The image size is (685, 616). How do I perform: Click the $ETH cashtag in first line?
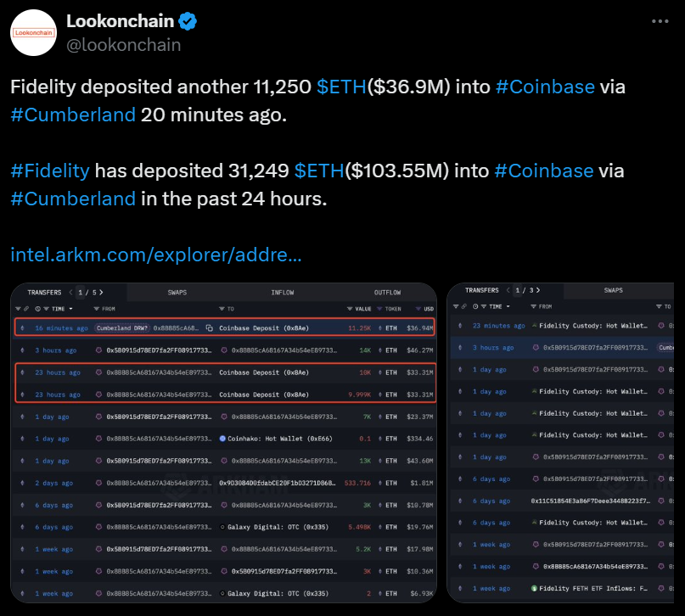click(x=341, y=87)
